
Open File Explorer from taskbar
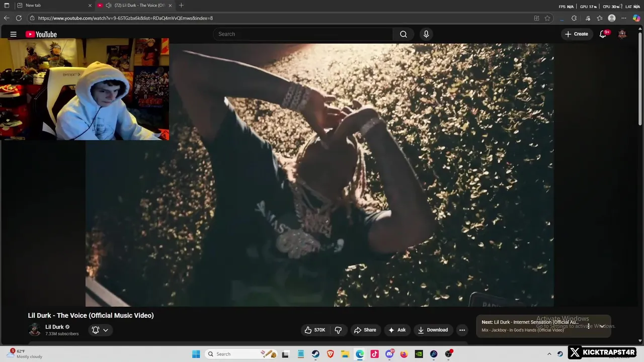(345, 354)
